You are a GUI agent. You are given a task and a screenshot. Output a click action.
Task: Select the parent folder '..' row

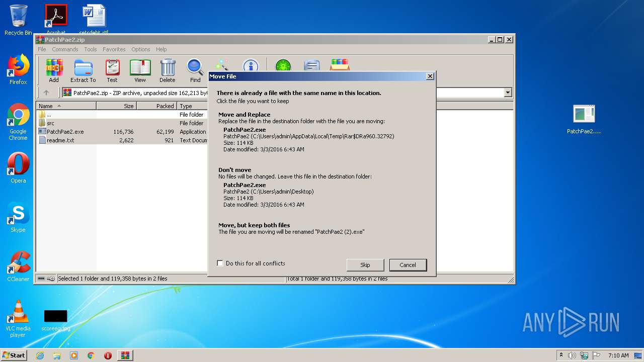pyautogui.click(x=122, y=115)
